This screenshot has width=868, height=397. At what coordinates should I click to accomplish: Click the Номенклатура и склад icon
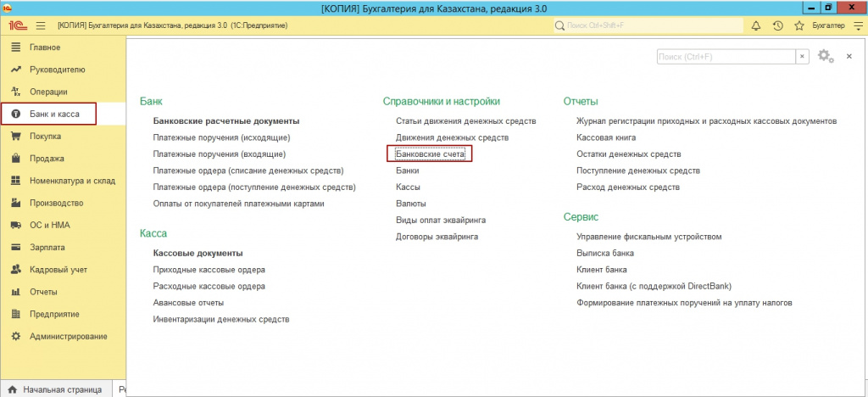pos(16,181)
